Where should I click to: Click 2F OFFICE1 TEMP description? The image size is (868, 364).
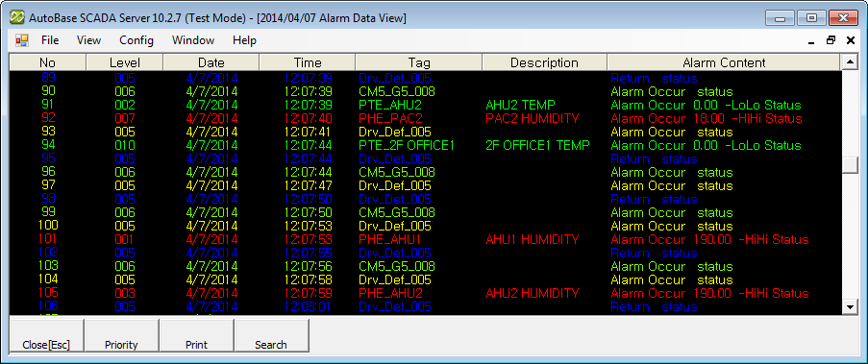pyautogui.click(x=537, y=145)
